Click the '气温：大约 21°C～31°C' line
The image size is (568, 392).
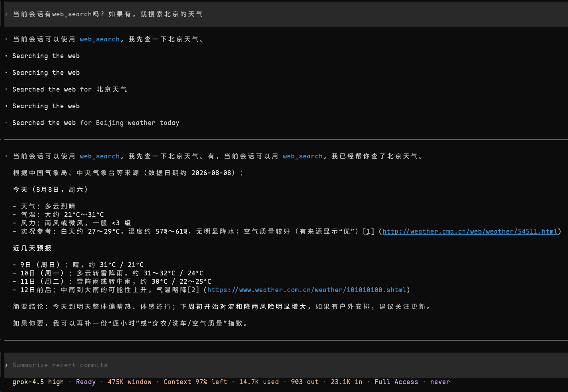pyautogui.click(x=58, y=215)
